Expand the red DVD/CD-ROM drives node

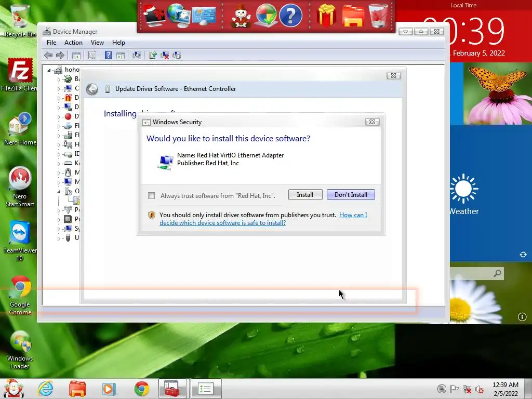coord(59,117)
